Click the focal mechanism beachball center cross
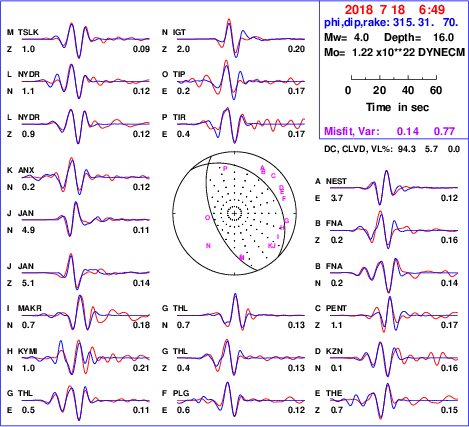 [234, 213]
